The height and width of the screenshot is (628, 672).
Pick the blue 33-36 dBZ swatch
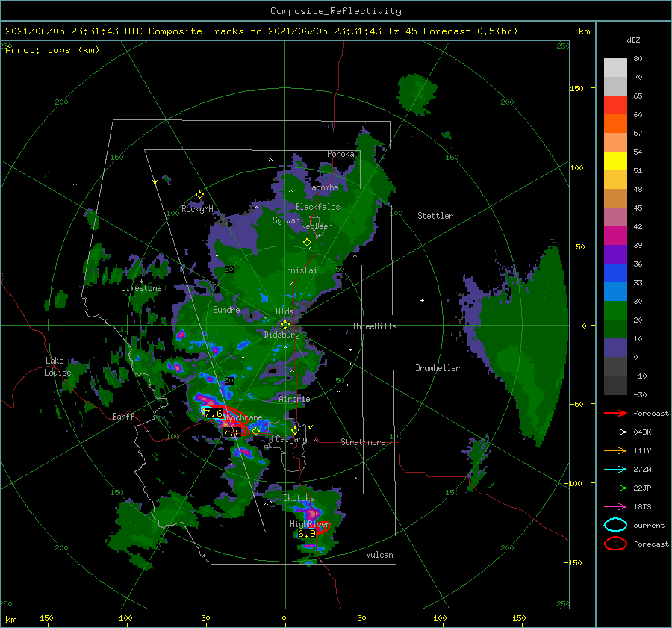coord(615,273)
